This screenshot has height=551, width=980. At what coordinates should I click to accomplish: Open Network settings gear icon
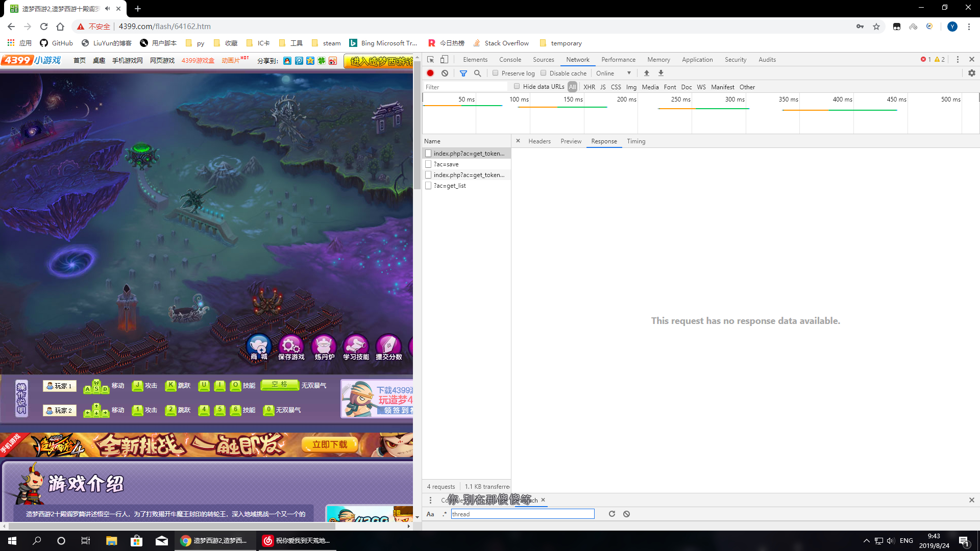click(x=972, y=73)
